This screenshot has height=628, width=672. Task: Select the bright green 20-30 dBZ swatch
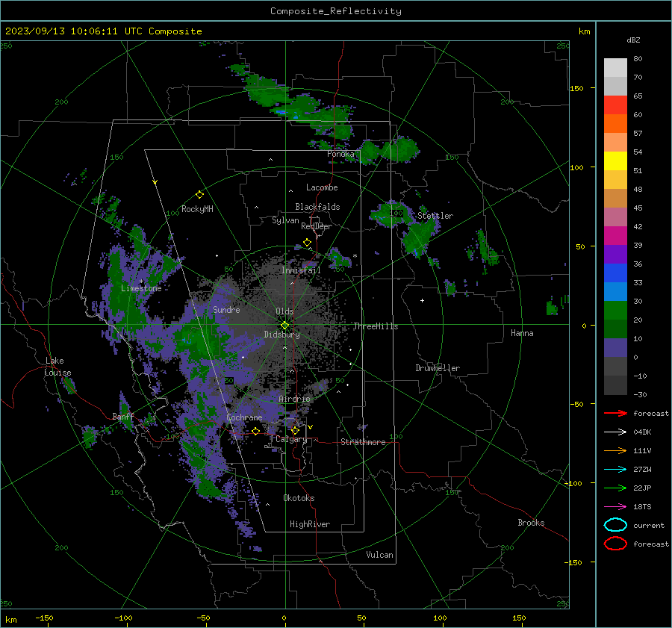click(x=615, y=311)
